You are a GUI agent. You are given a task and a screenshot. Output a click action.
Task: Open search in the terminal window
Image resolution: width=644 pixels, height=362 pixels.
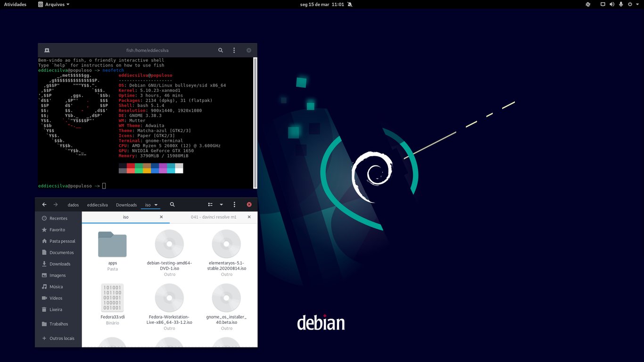220,50
